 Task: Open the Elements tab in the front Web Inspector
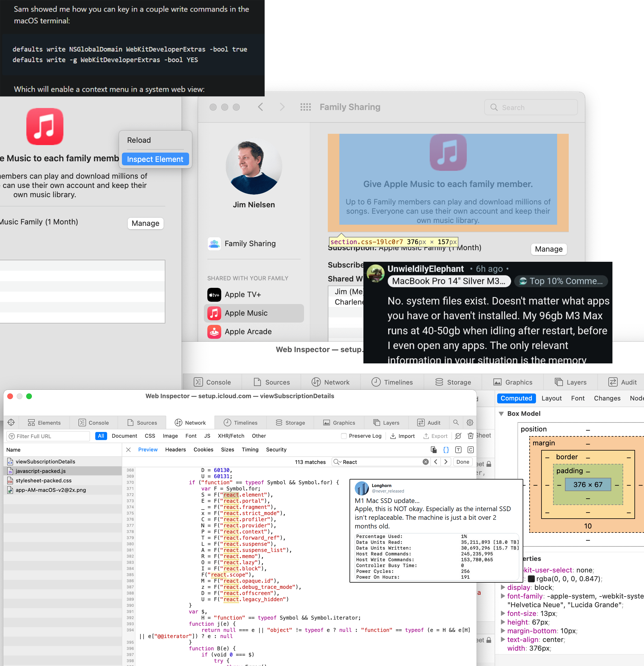click(44, 423)
